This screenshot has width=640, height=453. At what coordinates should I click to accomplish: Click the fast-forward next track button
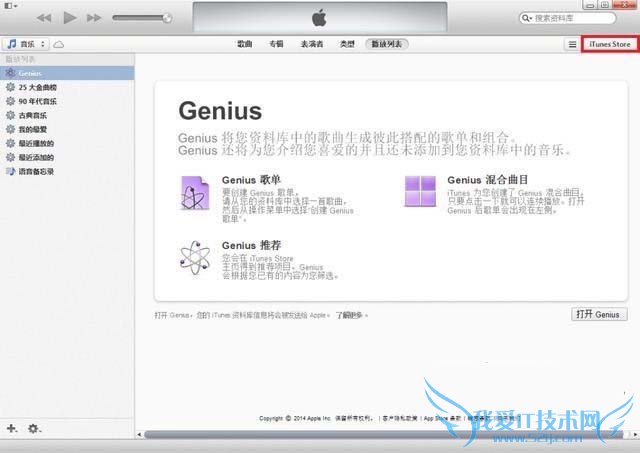coord(94,18)
